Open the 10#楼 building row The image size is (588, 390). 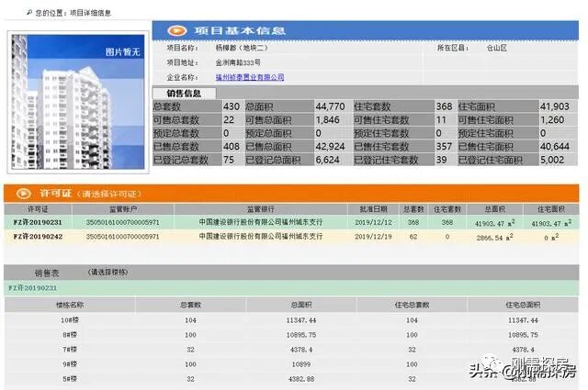291,320
